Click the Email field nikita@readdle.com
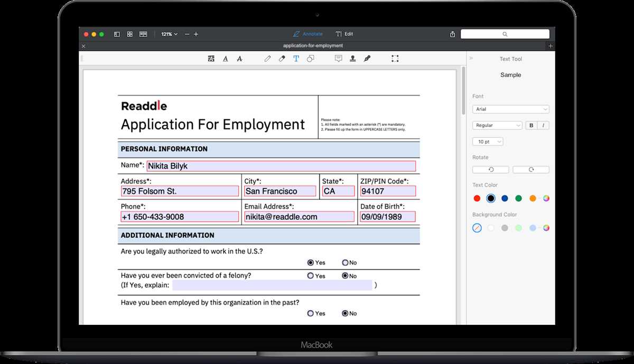This screenshot has height=364, width=634. [299, 217]
